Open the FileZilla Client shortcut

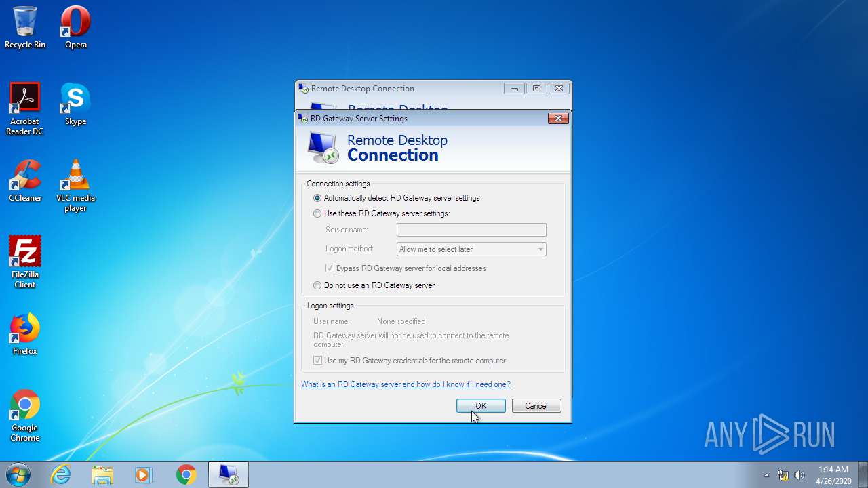(x=25, y=262)
